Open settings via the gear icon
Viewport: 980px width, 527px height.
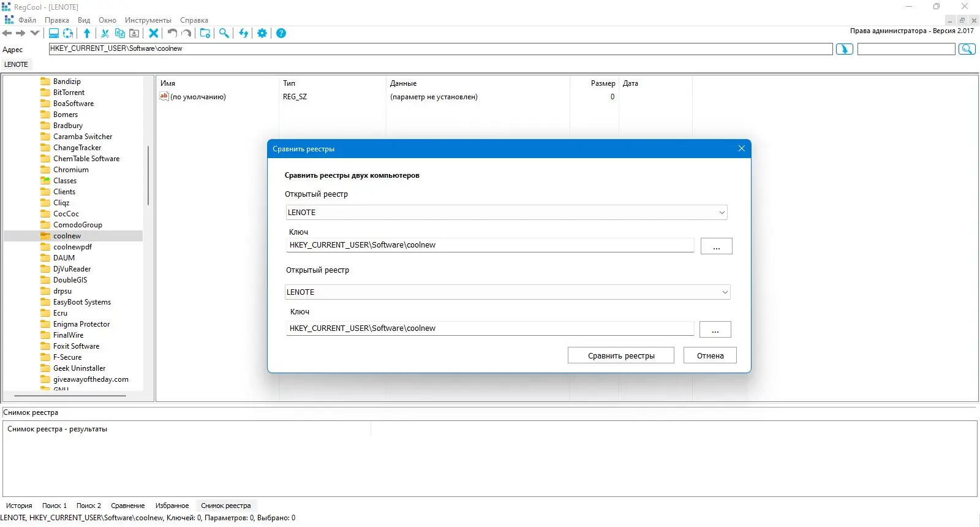pos(262,33)
